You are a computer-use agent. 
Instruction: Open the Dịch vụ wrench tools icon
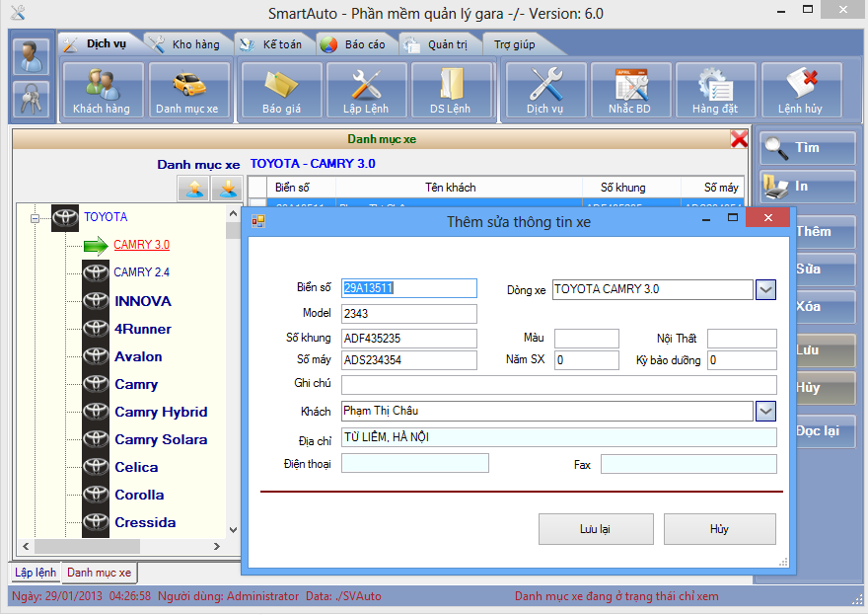(545, 90)
